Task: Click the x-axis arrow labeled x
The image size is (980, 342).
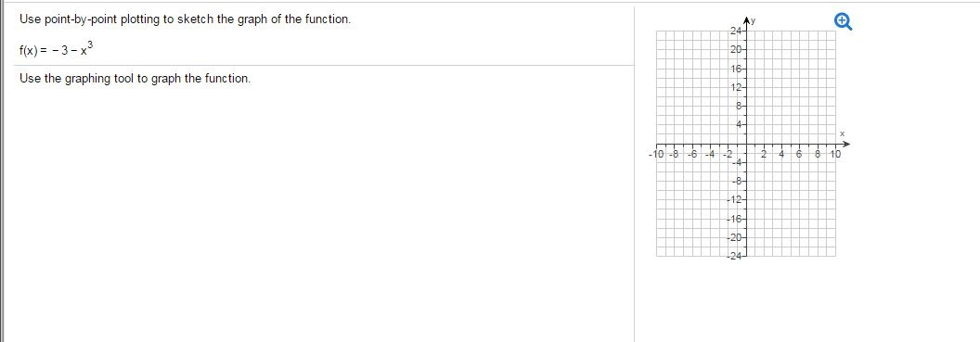Action: 845,140
